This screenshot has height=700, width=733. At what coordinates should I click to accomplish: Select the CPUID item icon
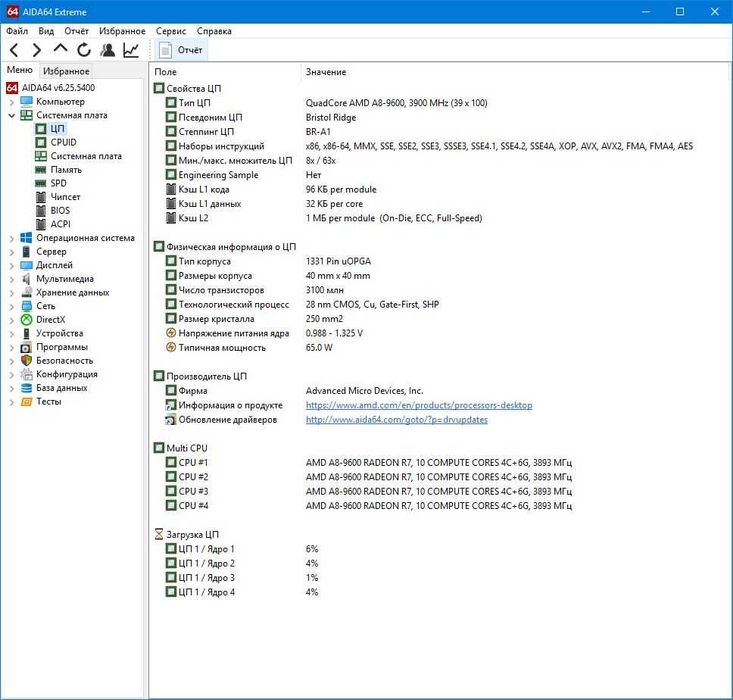(x=41, y=142)
